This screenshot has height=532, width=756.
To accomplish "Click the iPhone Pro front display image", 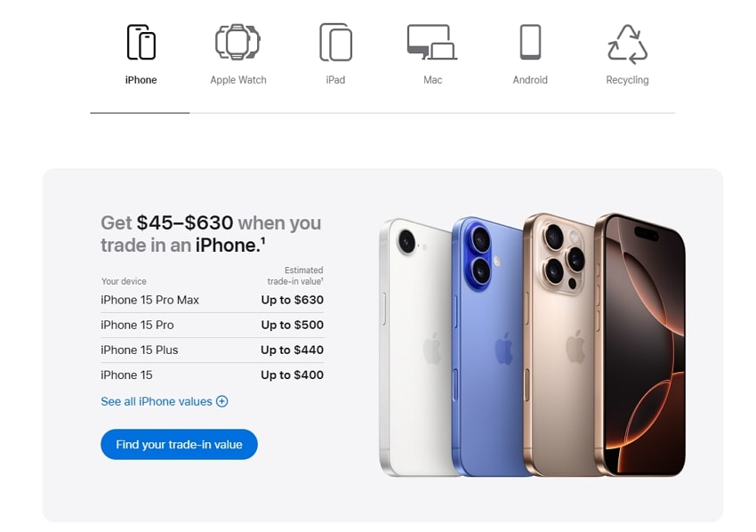I will coord(641,345).
